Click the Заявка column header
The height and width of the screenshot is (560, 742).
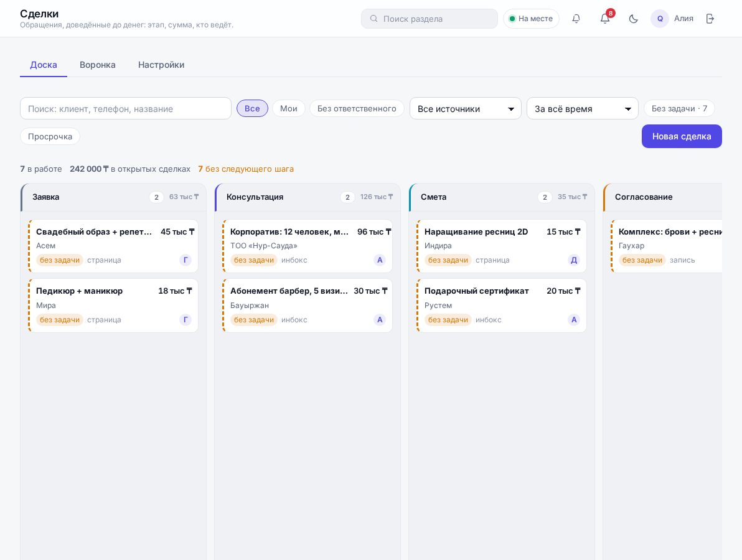pyautogui.click(x=113, y=197)
